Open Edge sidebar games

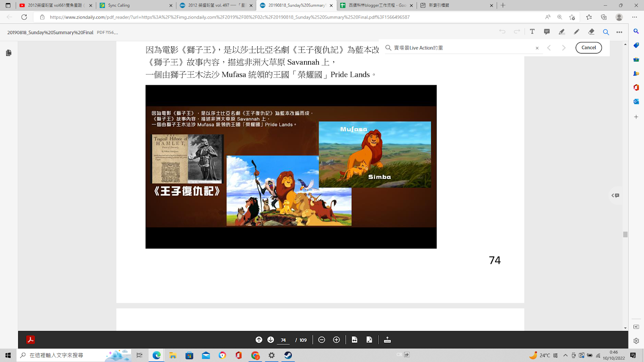(636, 74)
